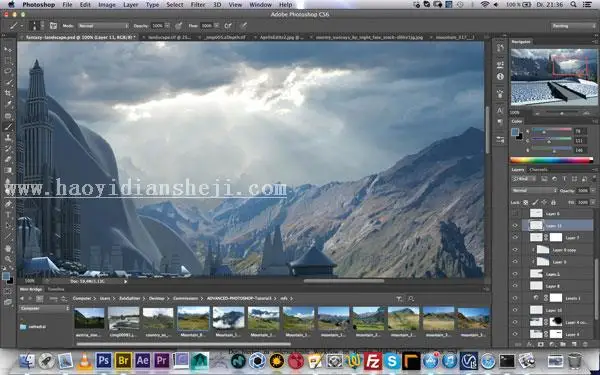Click the Desktop folder in Mini Bridge path

[x=157, y=298]
